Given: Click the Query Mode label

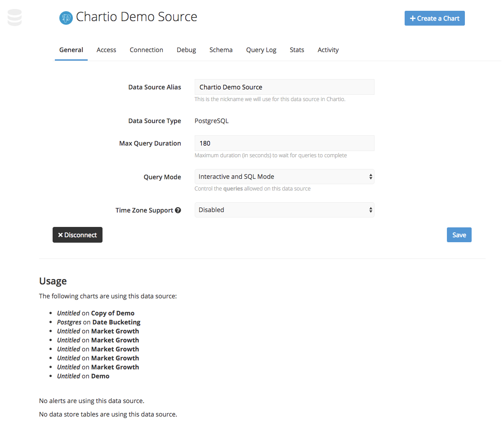Looking at the screenshot, I should (162, 177).
